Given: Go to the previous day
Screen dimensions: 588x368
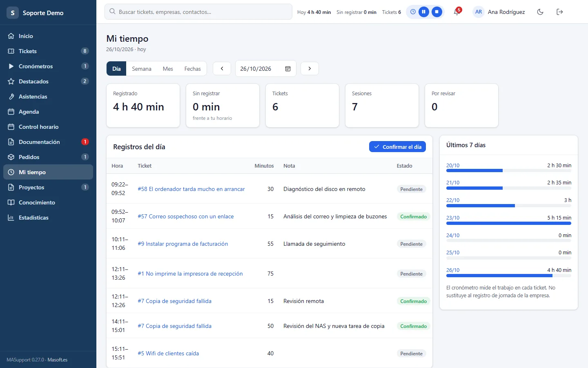Looking at the screenshot, I should click(222, 69).
